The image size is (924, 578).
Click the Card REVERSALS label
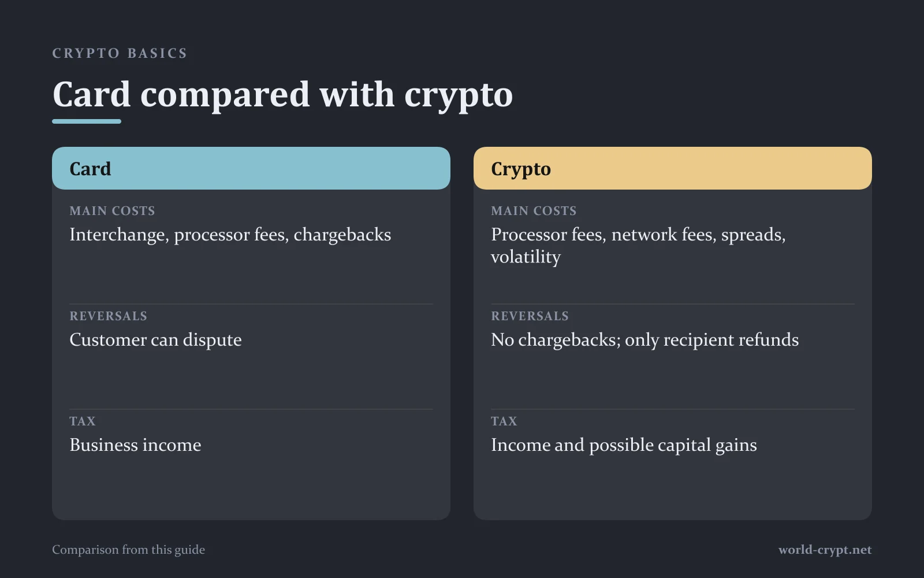pos(108,316)
